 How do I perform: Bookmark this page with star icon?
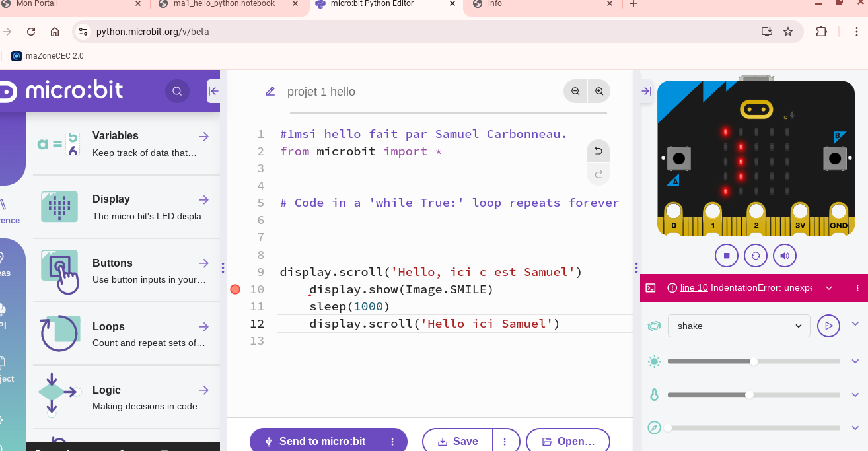(x=788, y=32)
